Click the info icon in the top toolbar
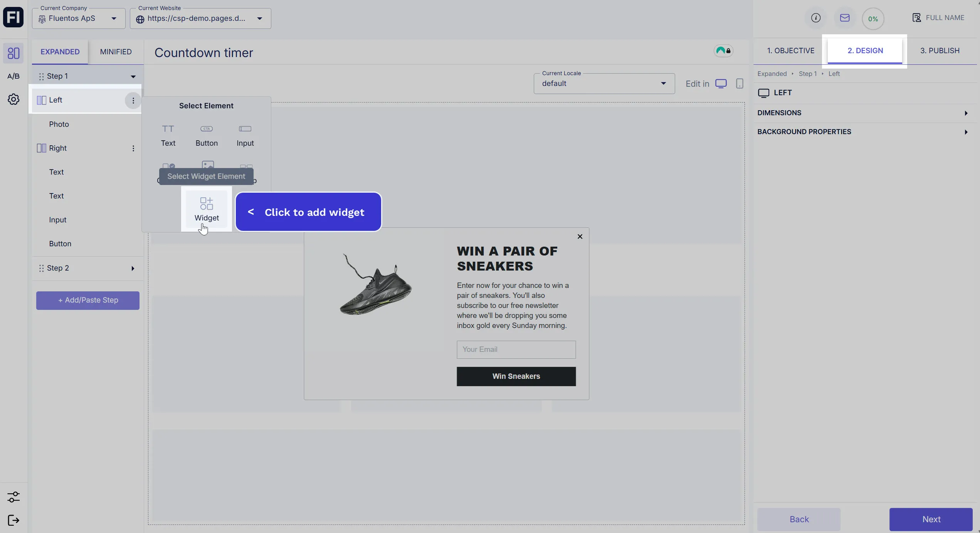 [816, 18]
